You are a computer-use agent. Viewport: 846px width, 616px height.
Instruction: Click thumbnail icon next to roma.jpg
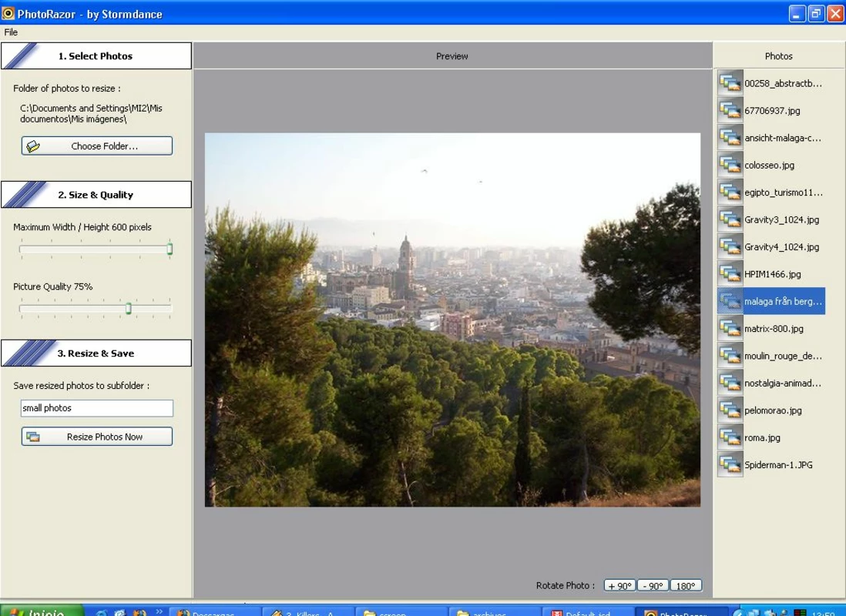[x=730, y=437]
